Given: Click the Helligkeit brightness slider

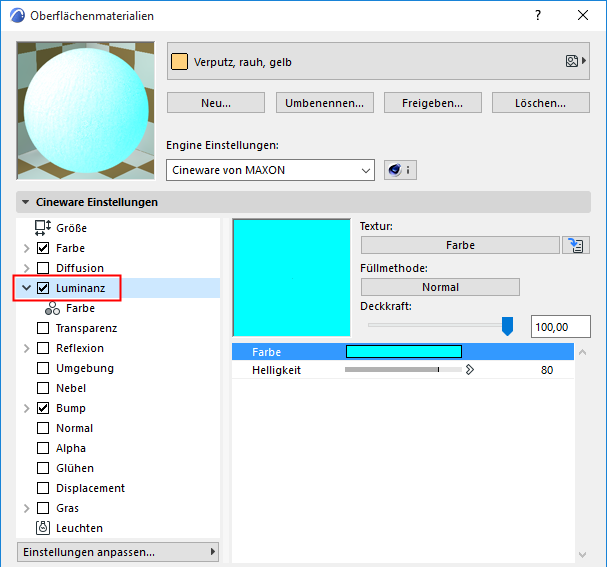Looking at the screenshot, I should pyautogui.click(x=403, y=370).
